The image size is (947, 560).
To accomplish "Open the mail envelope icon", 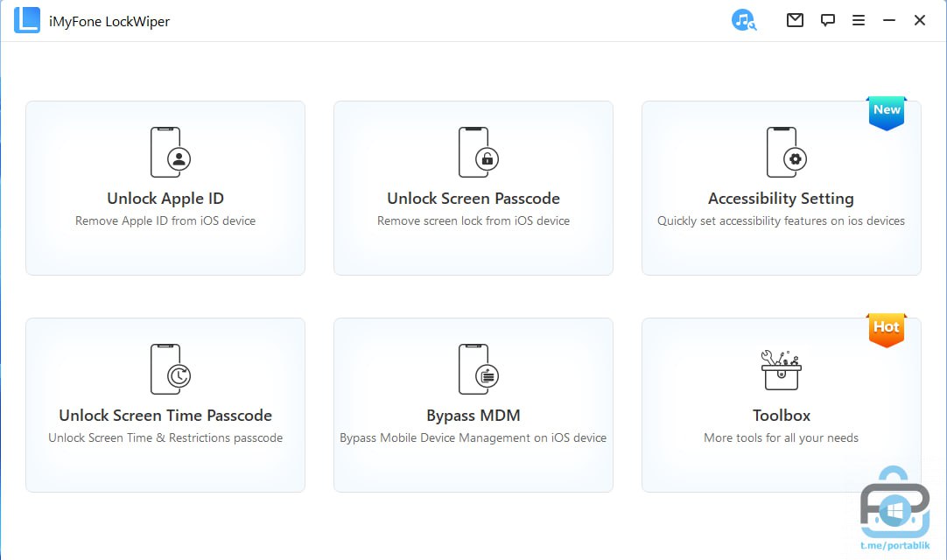I will [x=795, y=20].
